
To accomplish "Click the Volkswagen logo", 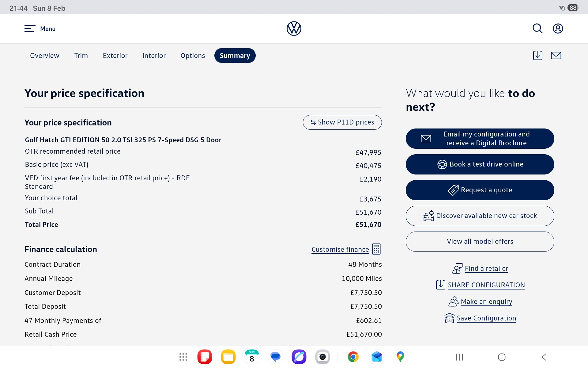I will [294, 29].
